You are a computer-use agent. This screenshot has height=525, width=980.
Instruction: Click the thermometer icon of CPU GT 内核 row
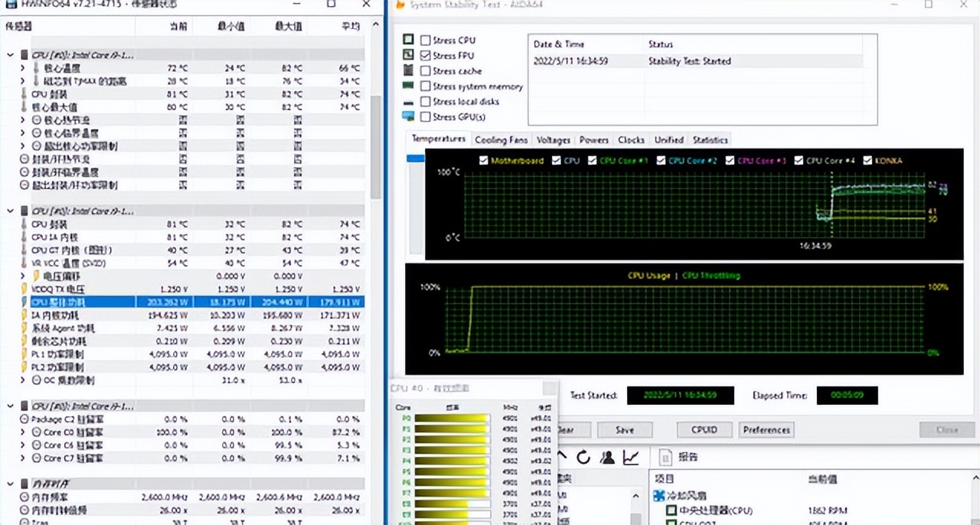(x=24, y=250)
